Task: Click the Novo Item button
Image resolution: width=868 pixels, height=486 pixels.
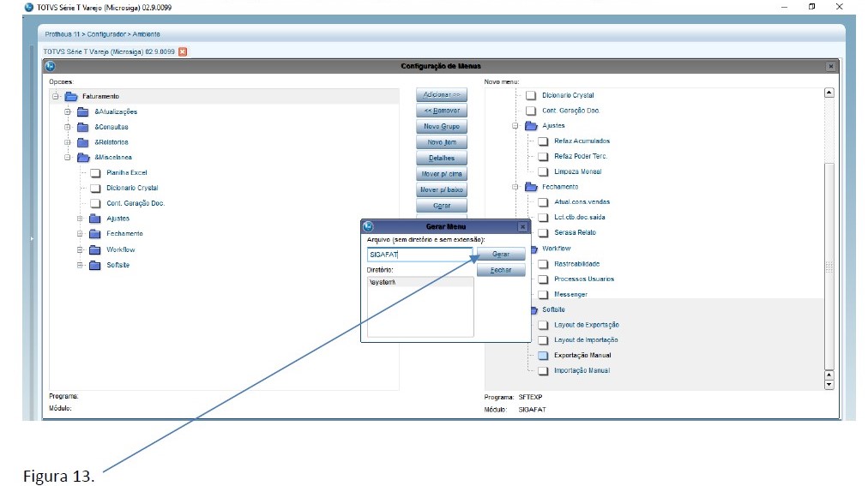Action: [441, 142]
